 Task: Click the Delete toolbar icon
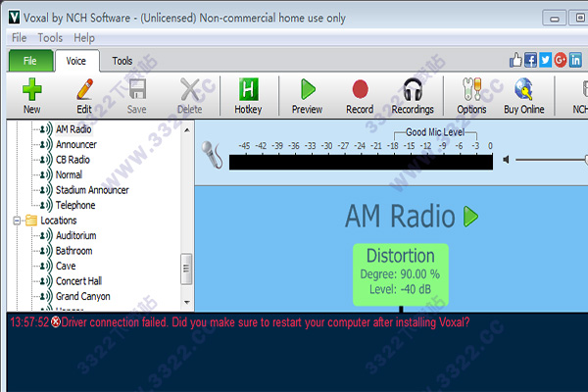[190, 96]
